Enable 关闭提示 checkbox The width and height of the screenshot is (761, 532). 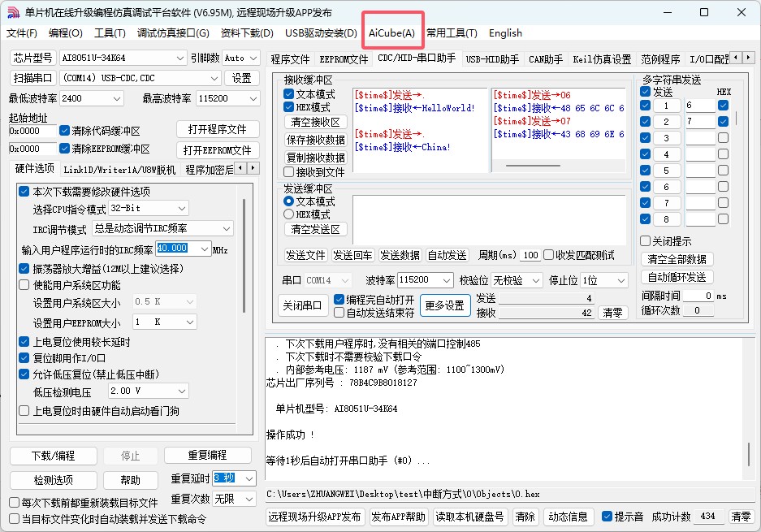pyautogui.click(x=645, y=240)
